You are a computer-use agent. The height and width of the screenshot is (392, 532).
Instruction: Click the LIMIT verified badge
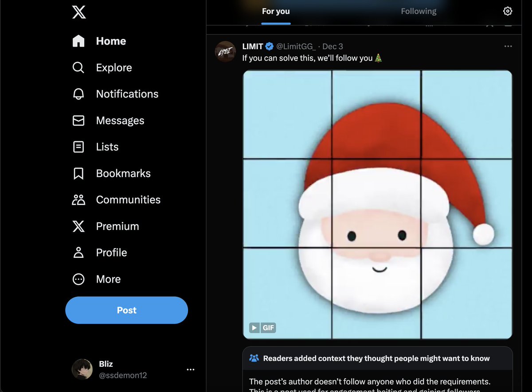270,47
